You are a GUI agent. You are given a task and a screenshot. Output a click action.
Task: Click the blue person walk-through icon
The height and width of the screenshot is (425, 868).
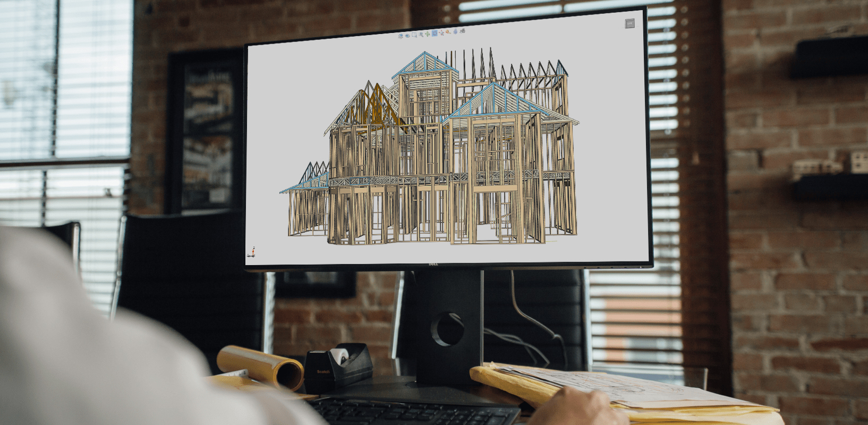(x=455, y=31)
